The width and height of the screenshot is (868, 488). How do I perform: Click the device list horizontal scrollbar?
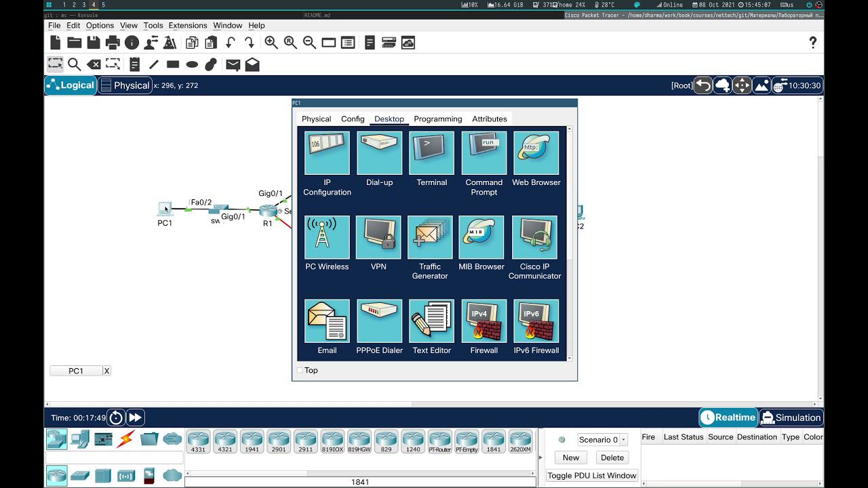point(359,473)
